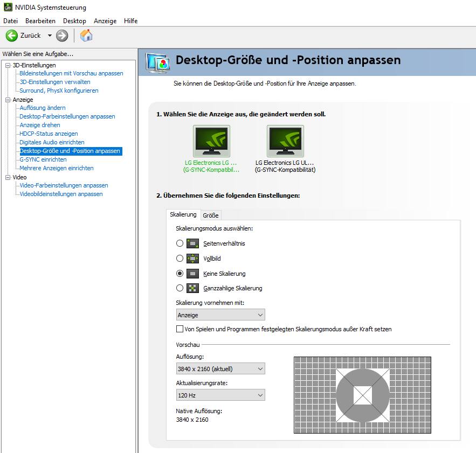Click the Keine Skalierung mode icon
Screen dimensions: 476x453
tap(192, 274)
